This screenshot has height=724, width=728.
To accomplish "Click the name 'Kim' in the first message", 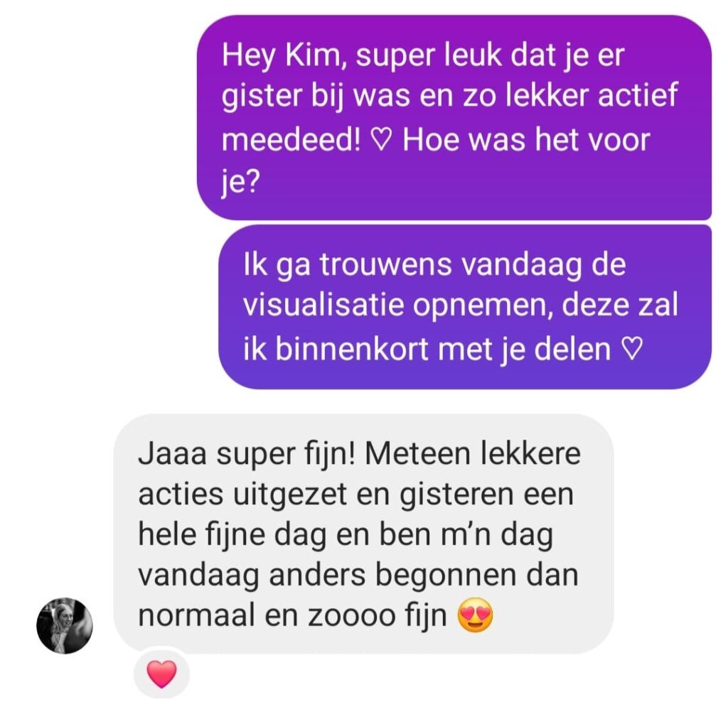I will coord(313,55).
